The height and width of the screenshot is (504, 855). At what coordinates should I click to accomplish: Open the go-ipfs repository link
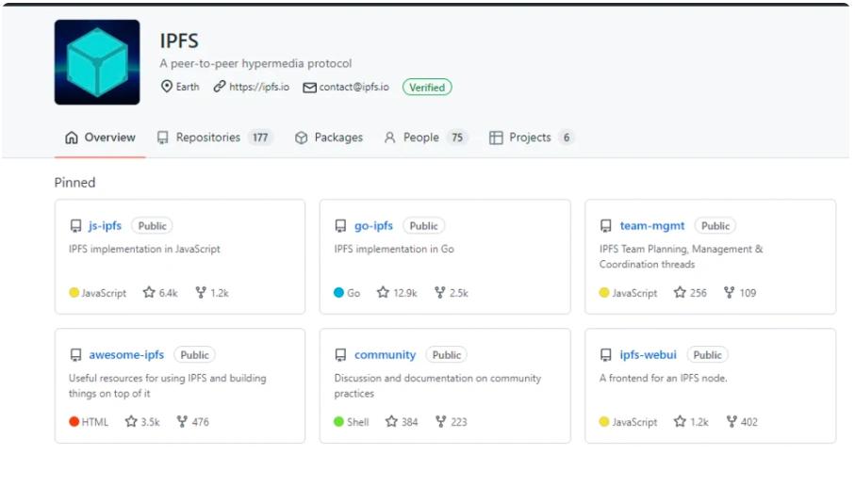[x=373, y=226]
